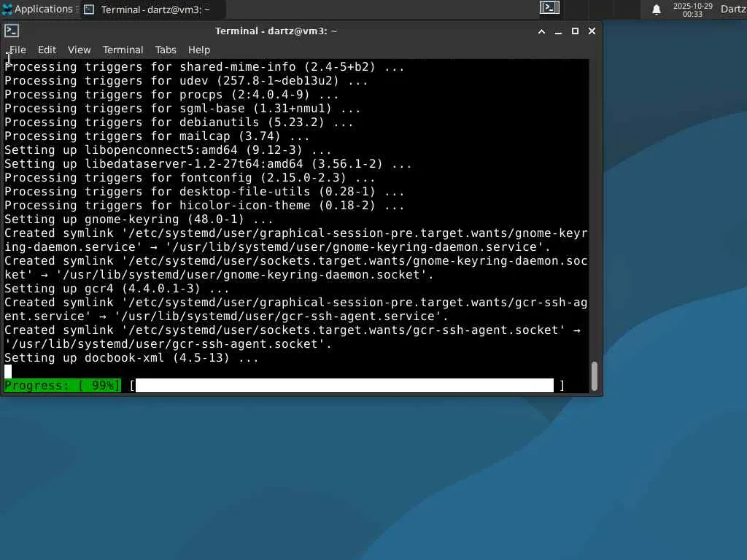
Task: Click the line about hicolor-icon-theme triggers
Action: [x=204, y=205]
